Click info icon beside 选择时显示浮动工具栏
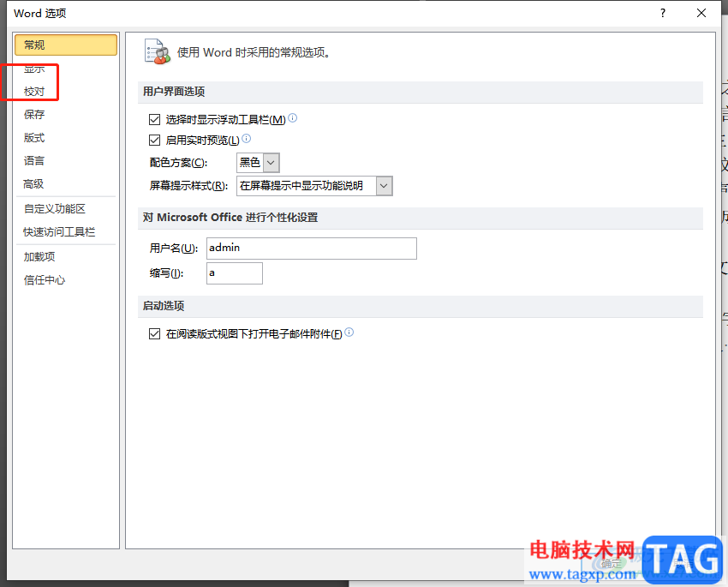Viewport: 728px width, 587px height. click(293, 118)
